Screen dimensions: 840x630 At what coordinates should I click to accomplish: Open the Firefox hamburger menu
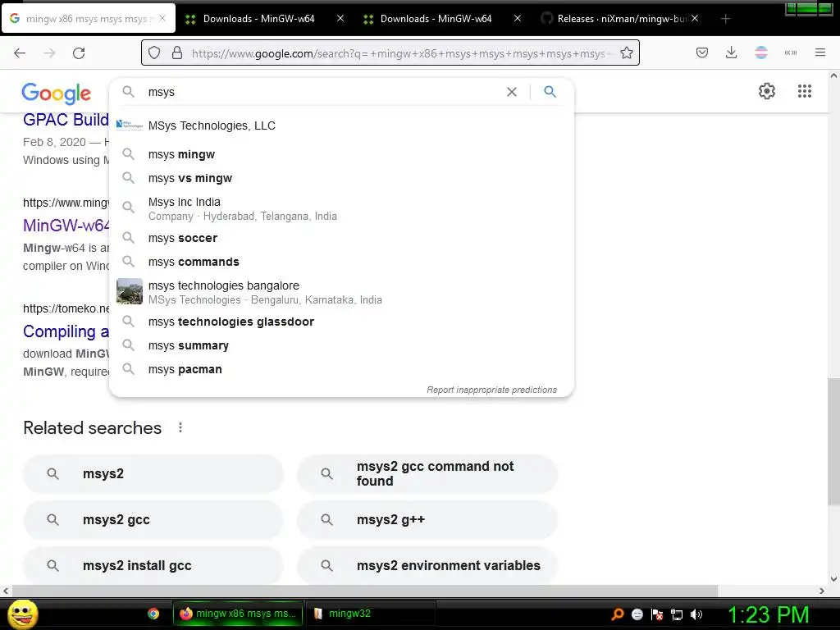819,52
